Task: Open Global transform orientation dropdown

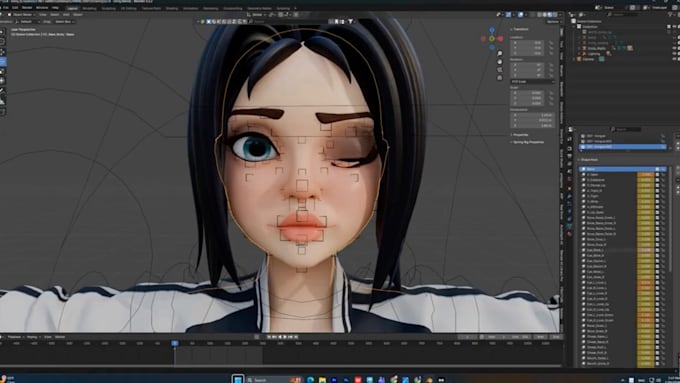Action: [257, 14]
